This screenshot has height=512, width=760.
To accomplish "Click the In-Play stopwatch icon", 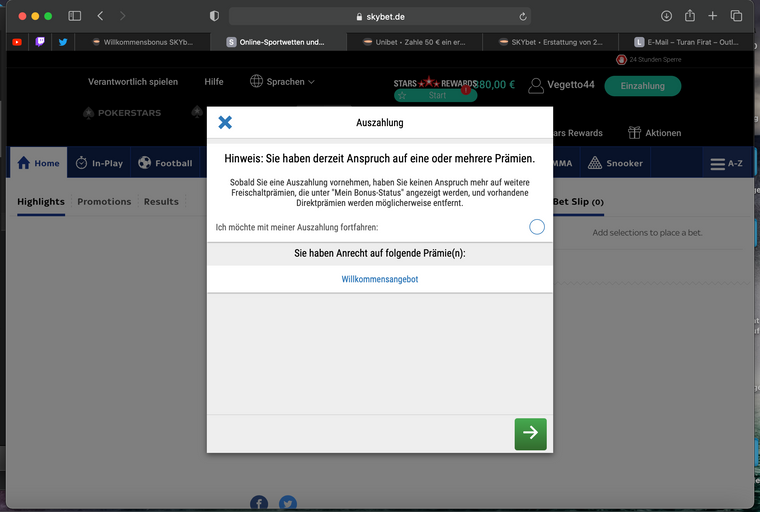I will 81,162.
